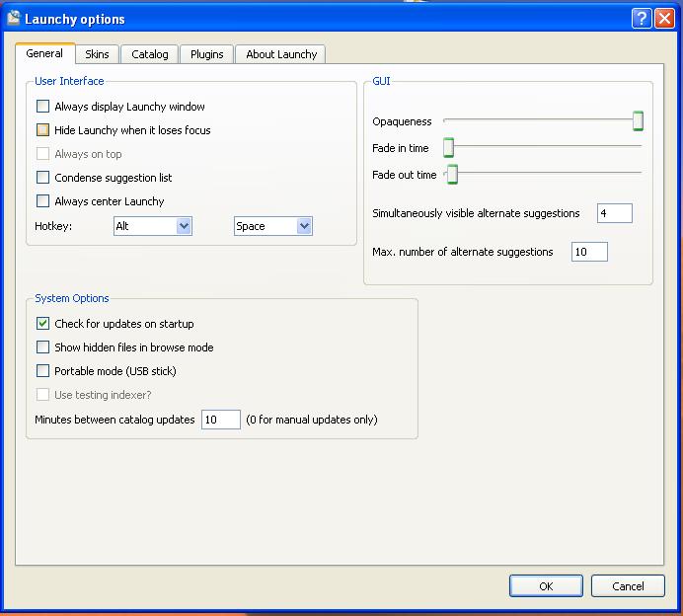Click the Hotkey: label
Viewport: 683px width, 616px height.
coord(53,226)
